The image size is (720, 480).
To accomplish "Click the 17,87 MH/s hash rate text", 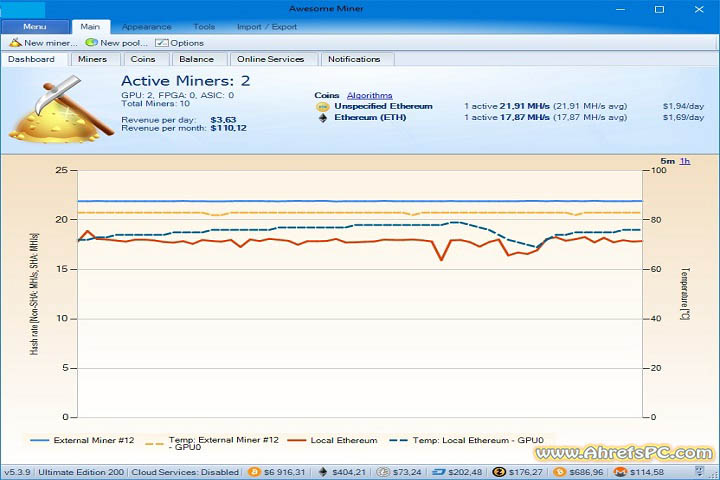I will coord(524,118).
